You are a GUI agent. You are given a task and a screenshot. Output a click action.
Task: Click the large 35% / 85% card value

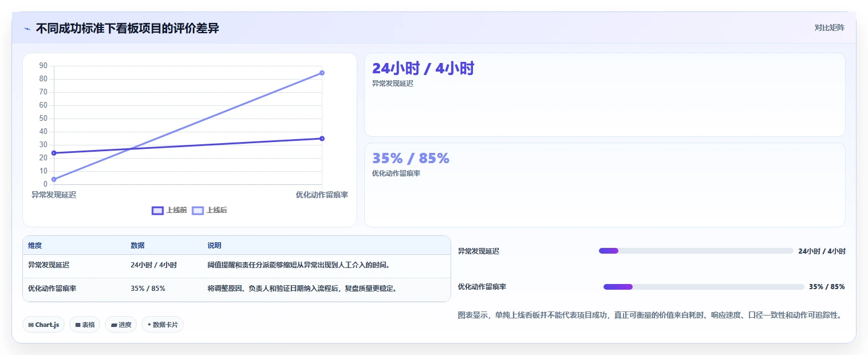(x=411, y=159)
